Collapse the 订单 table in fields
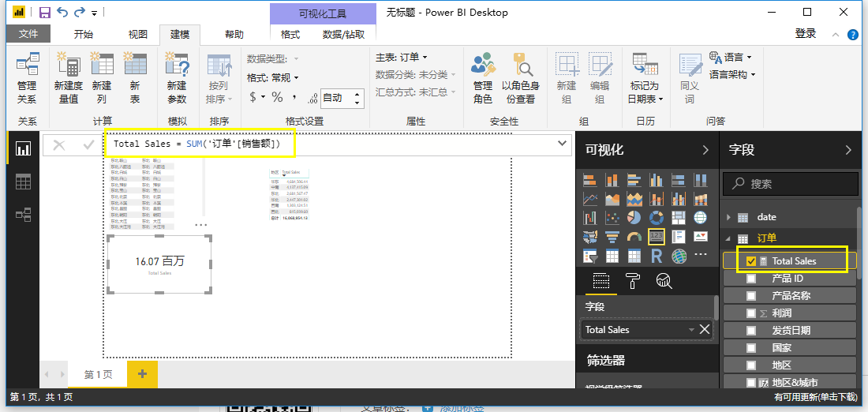 [729, 238]
